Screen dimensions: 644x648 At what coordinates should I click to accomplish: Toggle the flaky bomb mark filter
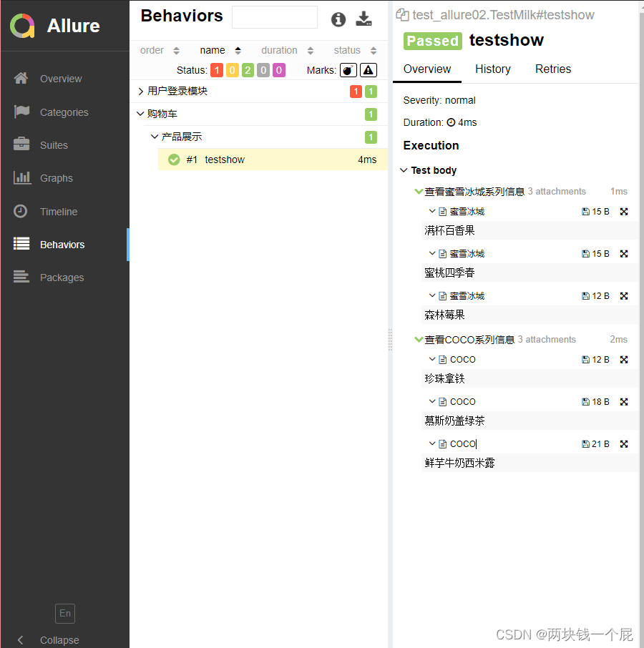348,70
